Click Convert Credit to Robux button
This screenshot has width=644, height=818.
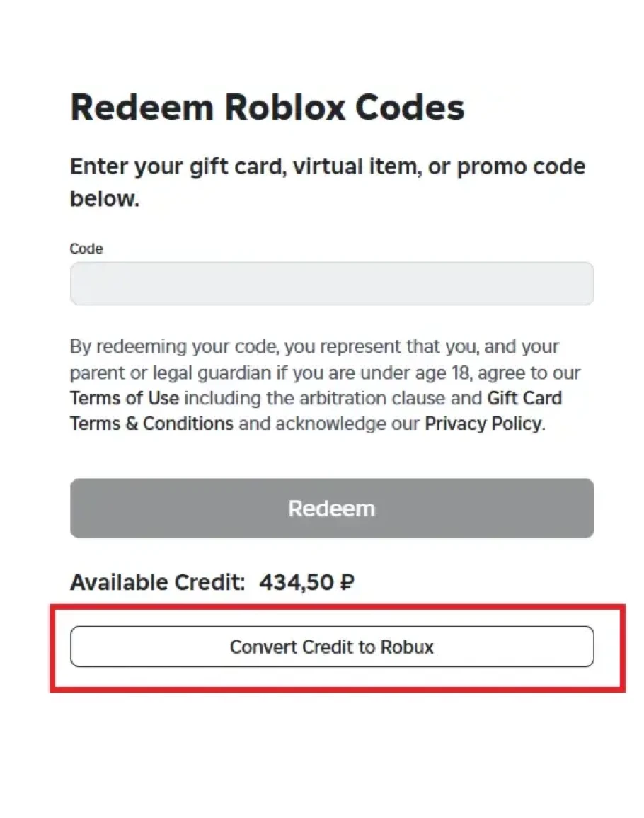click(x=331, y=647)
